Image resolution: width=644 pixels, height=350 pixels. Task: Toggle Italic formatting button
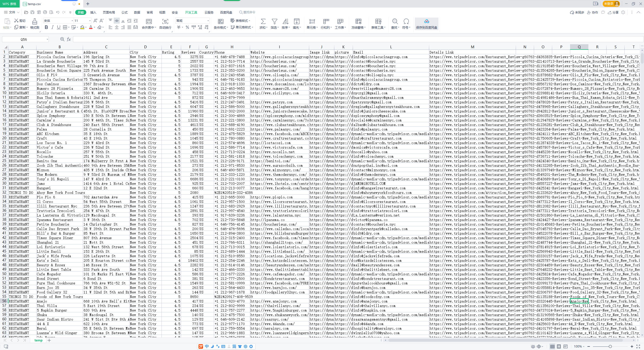[x=52, y=27]
